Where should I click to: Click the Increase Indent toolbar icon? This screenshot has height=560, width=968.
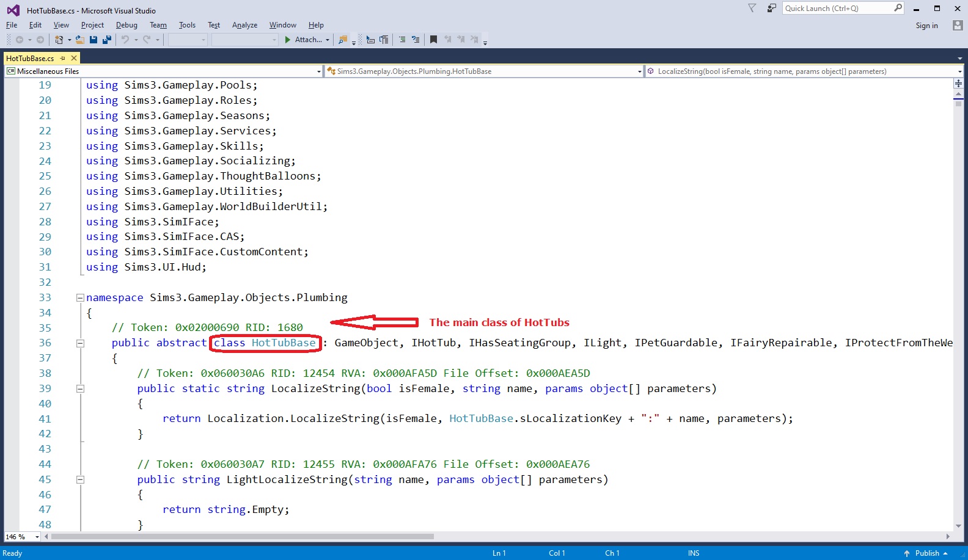point(384,40)
